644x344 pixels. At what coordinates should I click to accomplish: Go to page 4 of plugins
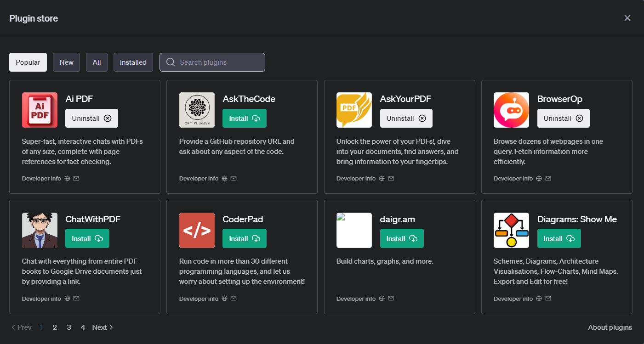click(83, 327)
